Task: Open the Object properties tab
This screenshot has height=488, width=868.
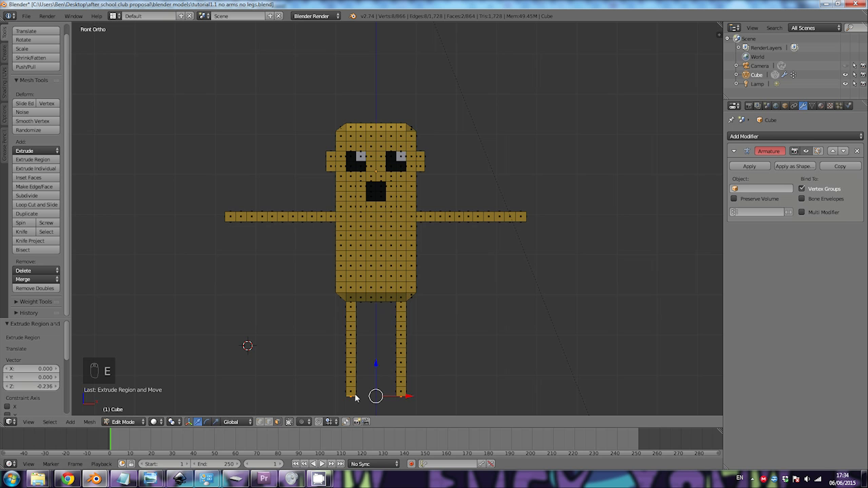Action: click(785, 106)
